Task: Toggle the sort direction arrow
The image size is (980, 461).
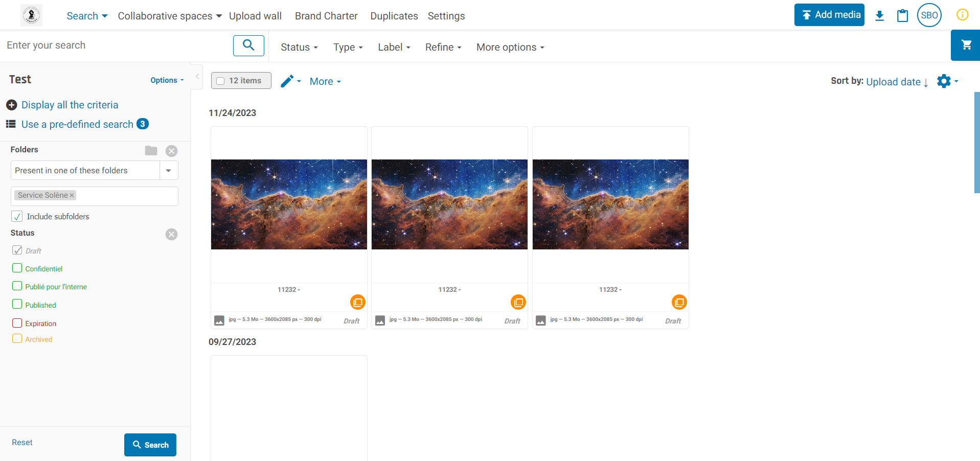Action: 926,82
